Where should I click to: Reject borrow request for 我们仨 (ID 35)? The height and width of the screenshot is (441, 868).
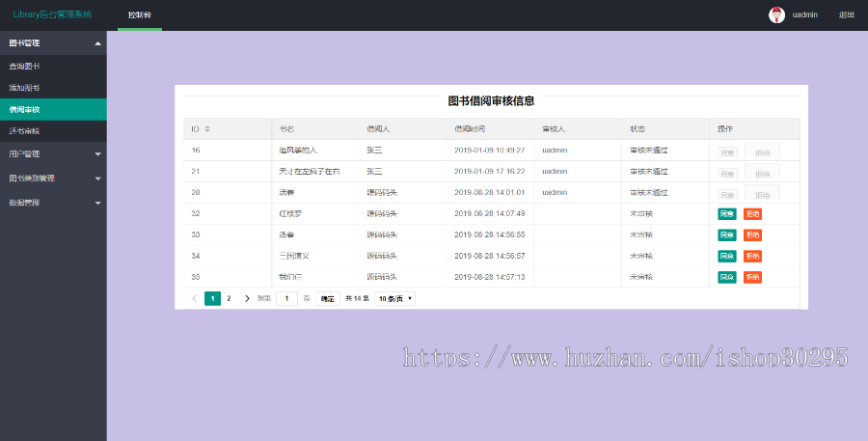[752, 277]
